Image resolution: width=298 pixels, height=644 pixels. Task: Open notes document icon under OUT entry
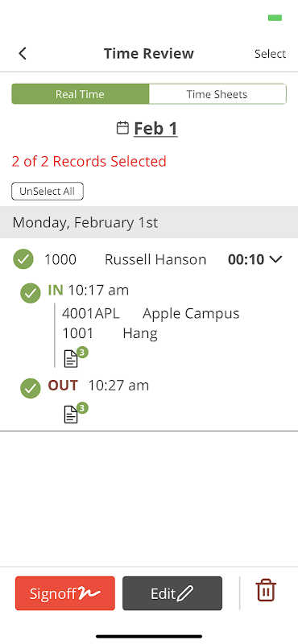click(x=71, y=414)
